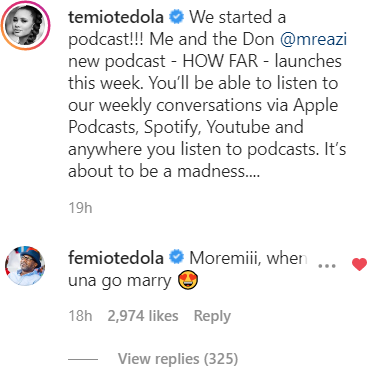367x367 pixels.
Task: Open femiotedola's profile picture
Action: coord(25,266)
